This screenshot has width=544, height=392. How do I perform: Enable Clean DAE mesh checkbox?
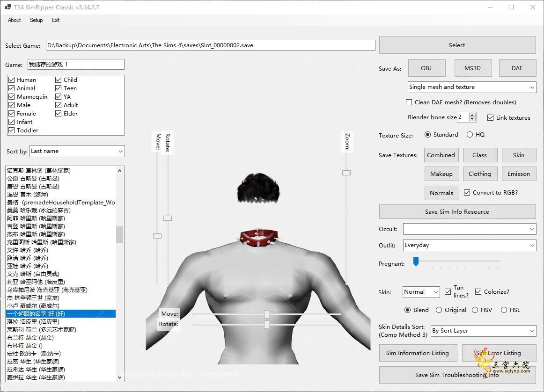point(409,102)
